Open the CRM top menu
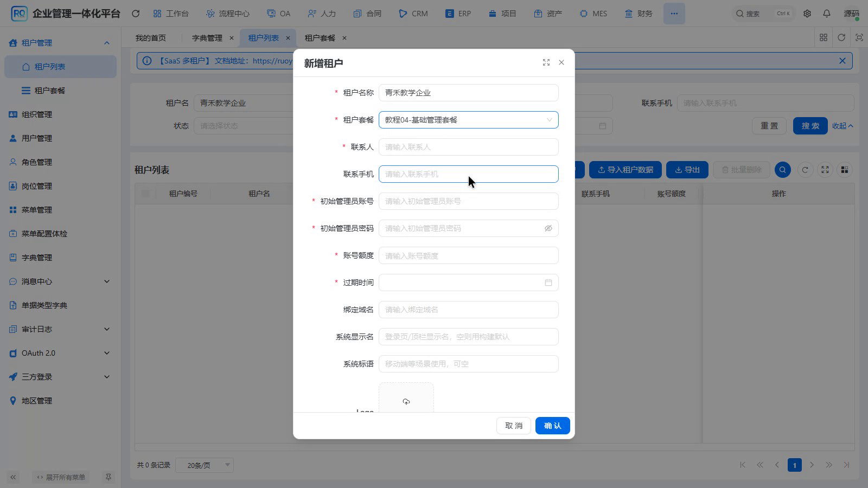Image resolution: width=868 pixels, height=488 pixels. click(413, 14)
